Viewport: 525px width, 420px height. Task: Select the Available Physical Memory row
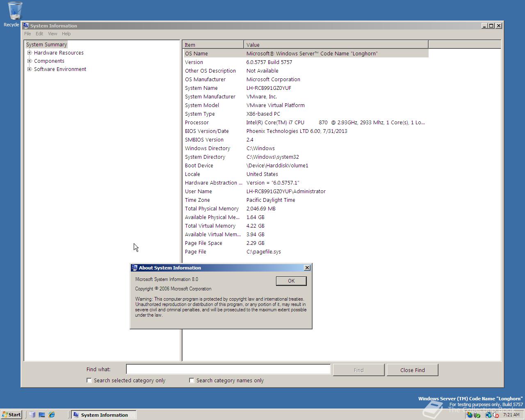[306, 217]
